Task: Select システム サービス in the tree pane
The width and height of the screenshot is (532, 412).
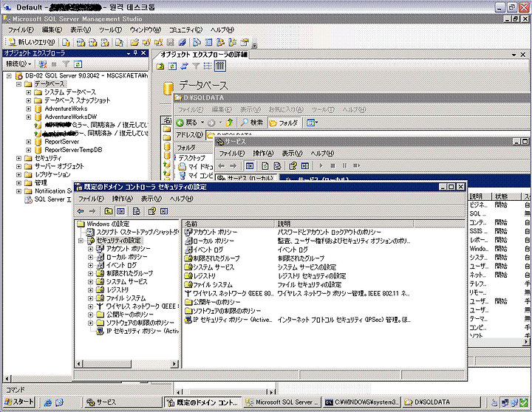Action: coord(126,281)
